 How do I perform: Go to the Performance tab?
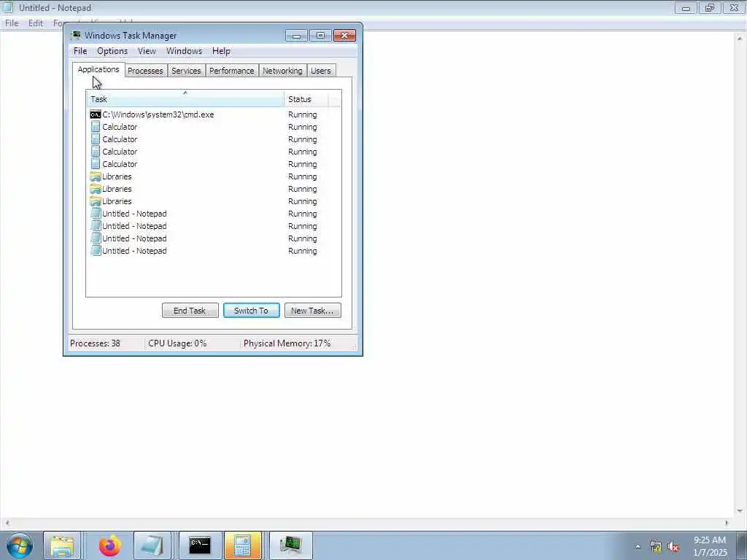click(232, 71)
